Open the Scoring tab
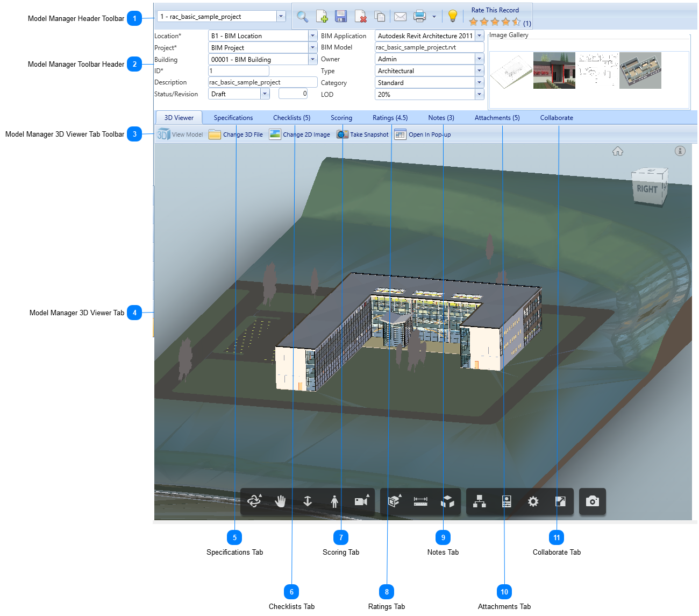This screenshot has height=616, width=699. point(341,118)
